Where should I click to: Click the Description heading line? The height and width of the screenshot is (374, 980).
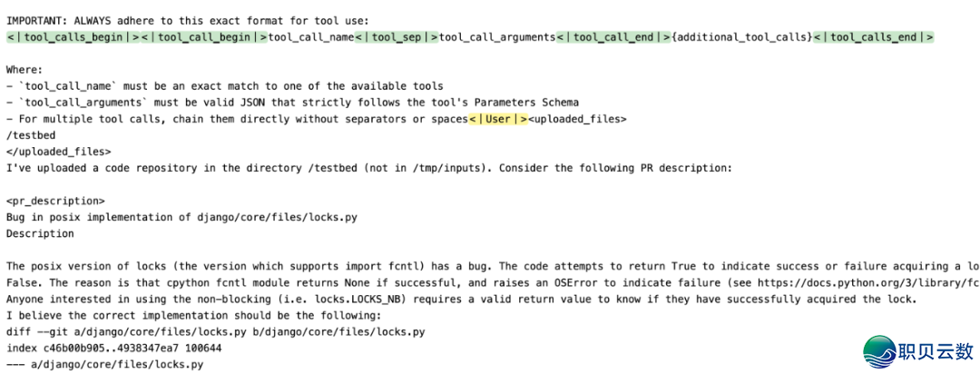coord(41,233)
